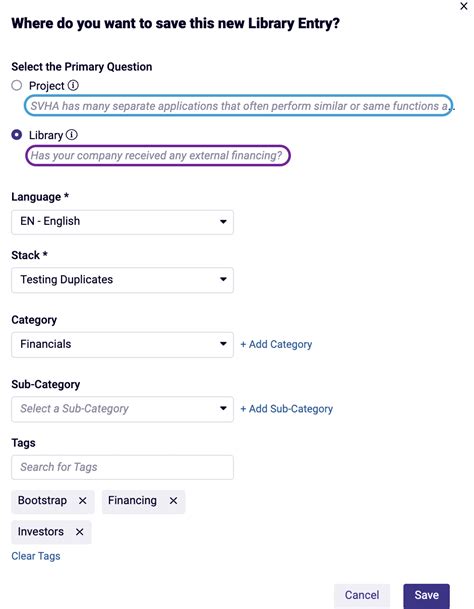This screenshot has height=609, width=474.
Task: Open the Language dropdown
Action: coord(122,222)
